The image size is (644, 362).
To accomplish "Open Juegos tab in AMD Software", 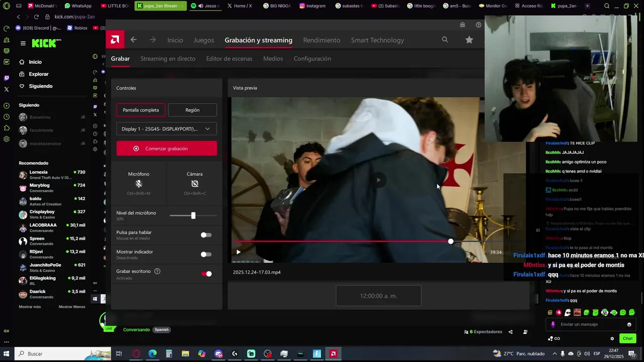I will (204, 40).
